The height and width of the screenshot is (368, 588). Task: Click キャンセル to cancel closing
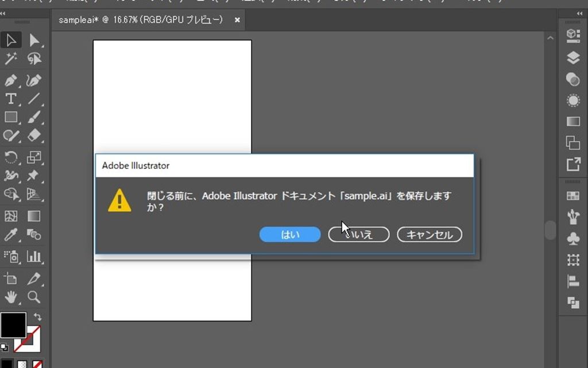pos(430,234)
